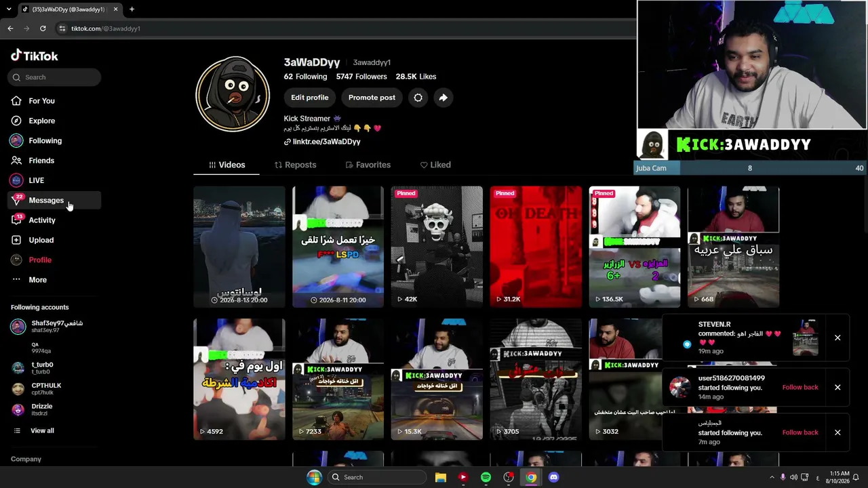View the 5747 Followers list
This screenshot has height=488, width=868.
tap(361, 77)
